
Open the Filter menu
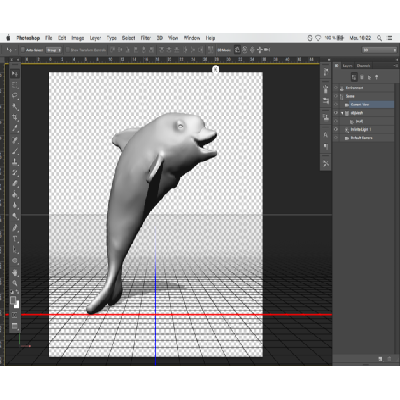pyautogui.click(x=146, y=38)
